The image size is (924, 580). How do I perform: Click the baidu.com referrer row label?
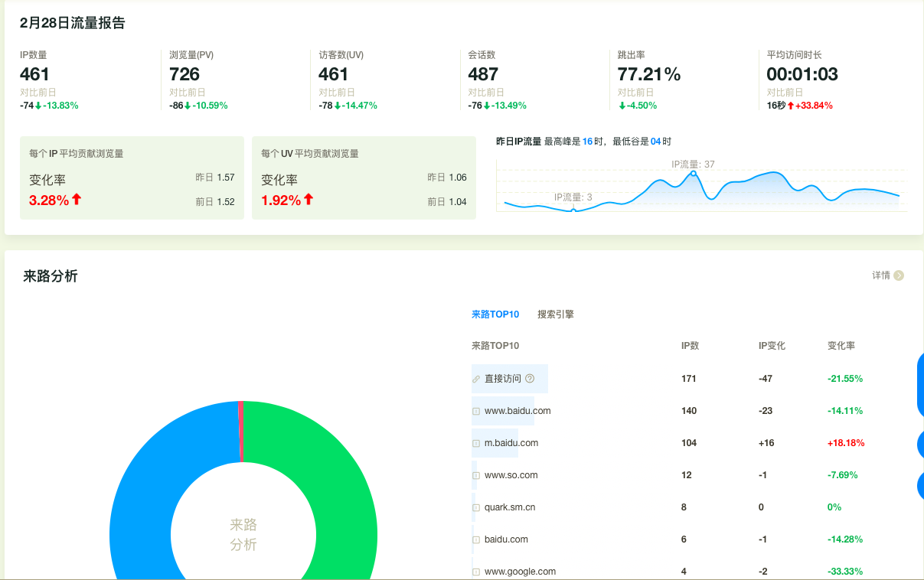[x=506, y=539]
